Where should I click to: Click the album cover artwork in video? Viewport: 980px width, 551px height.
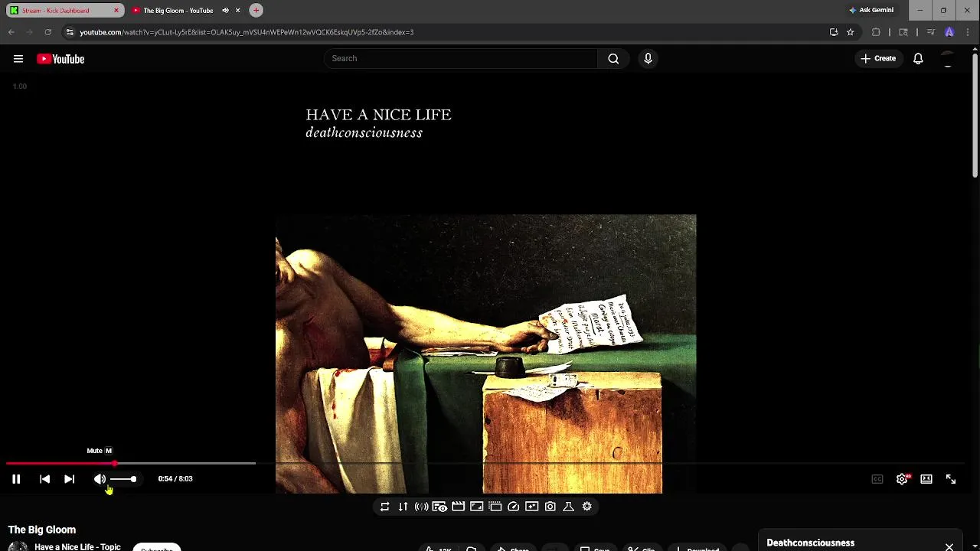(486, 354)
